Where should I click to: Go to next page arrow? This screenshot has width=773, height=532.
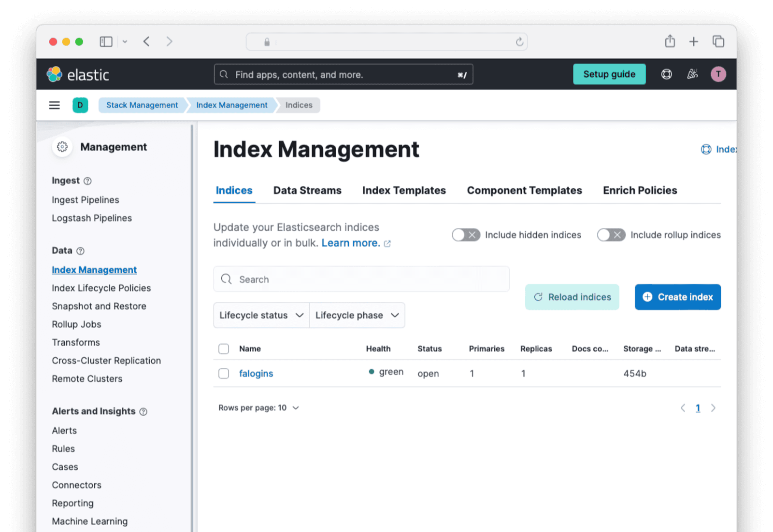coord(713,408)
